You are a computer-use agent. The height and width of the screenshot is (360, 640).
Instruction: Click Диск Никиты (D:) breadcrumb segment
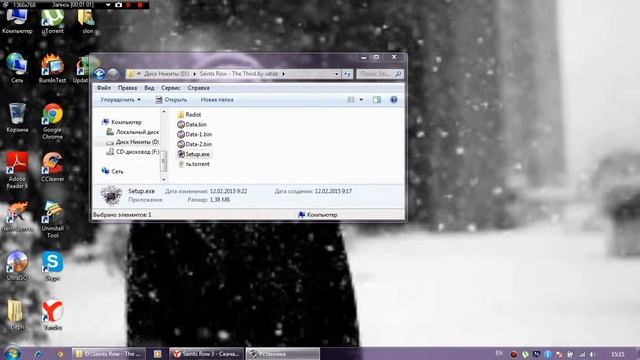click(167, 74)
